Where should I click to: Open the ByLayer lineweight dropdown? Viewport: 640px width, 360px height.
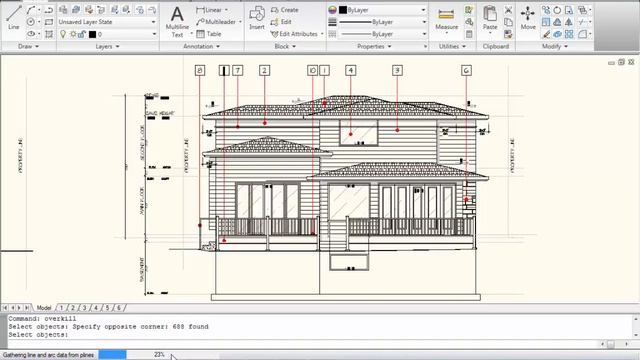(x=383, y=22)
